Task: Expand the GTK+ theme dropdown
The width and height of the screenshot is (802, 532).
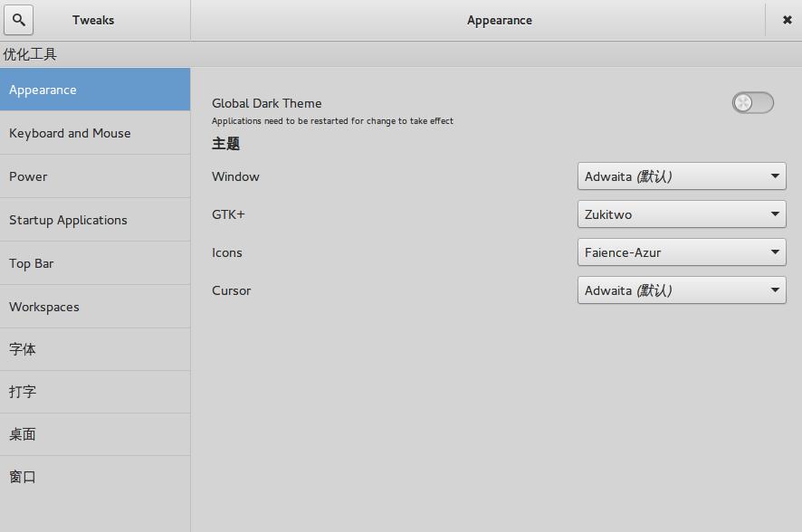Action: coord(681,214)
